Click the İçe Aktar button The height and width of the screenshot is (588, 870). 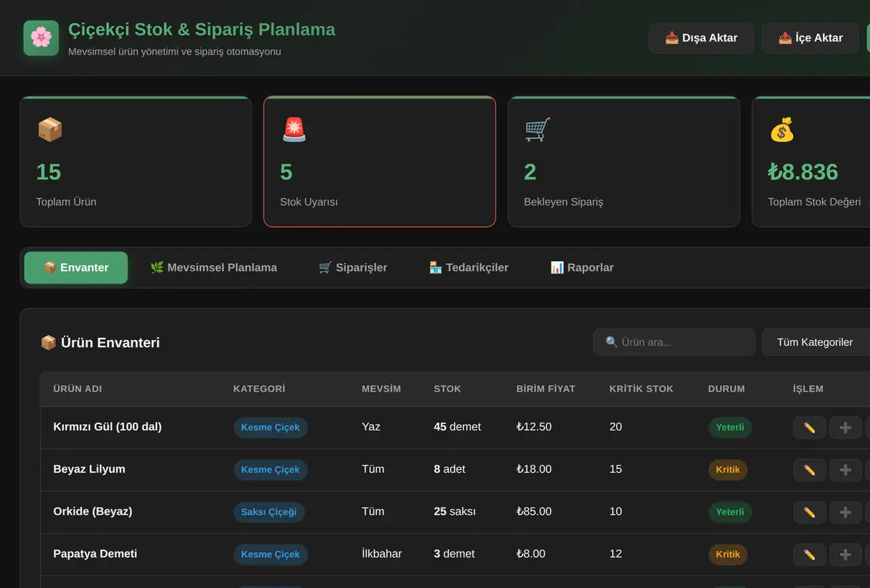click(811, 38)
